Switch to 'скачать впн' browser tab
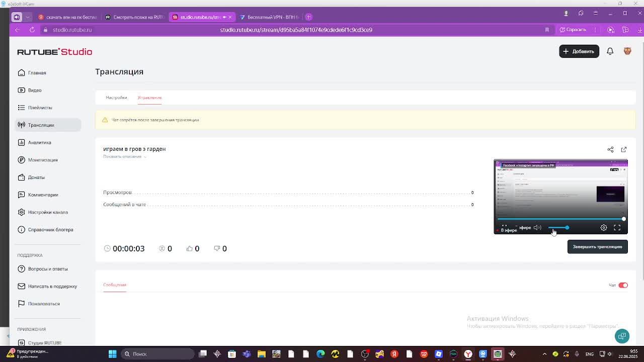Image resolution: width=644 pixels, height=362 pixels. (x=67, y=17)
